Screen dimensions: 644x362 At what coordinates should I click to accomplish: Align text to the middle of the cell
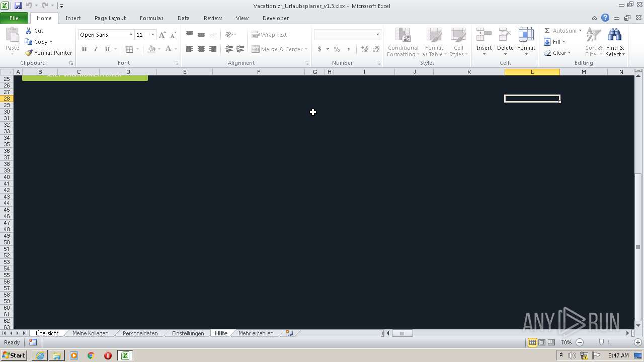tap(201, 35)
